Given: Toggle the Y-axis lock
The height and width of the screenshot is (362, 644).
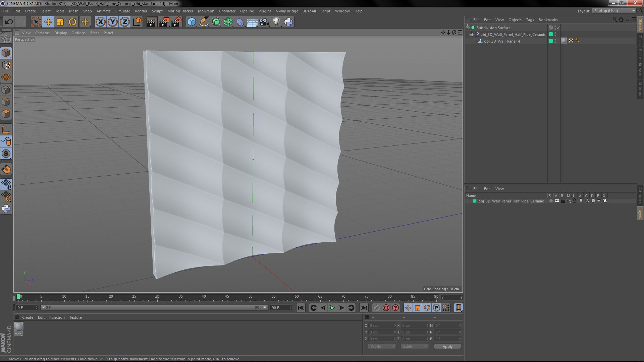Looking at the screenshot, I should click(113, 22).
